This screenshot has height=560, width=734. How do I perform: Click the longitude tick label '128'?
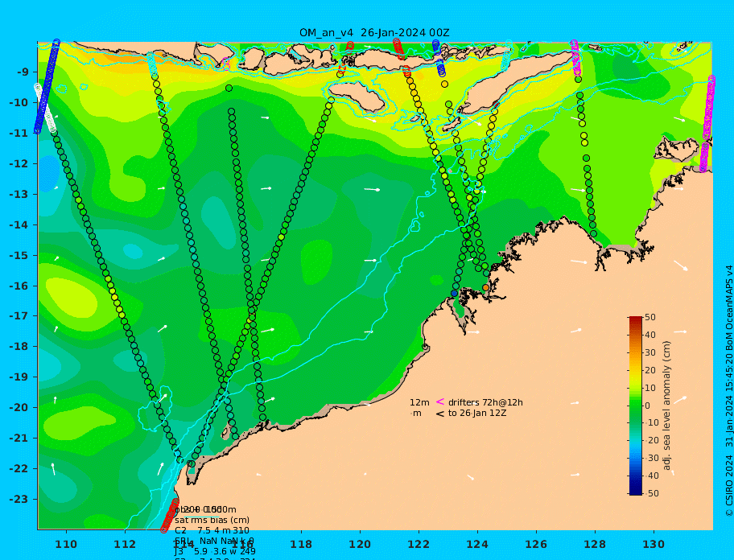point(595,544)
